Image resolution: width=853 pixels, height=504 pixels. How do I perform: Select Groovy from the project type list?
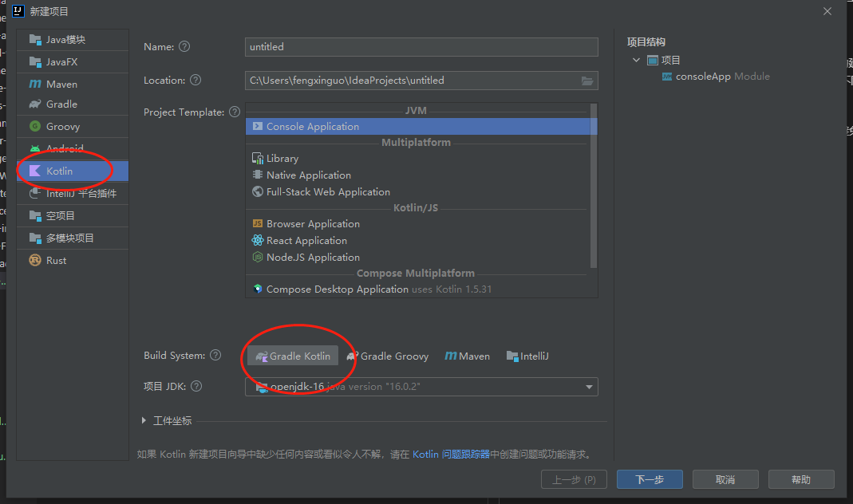click(62, 127)
